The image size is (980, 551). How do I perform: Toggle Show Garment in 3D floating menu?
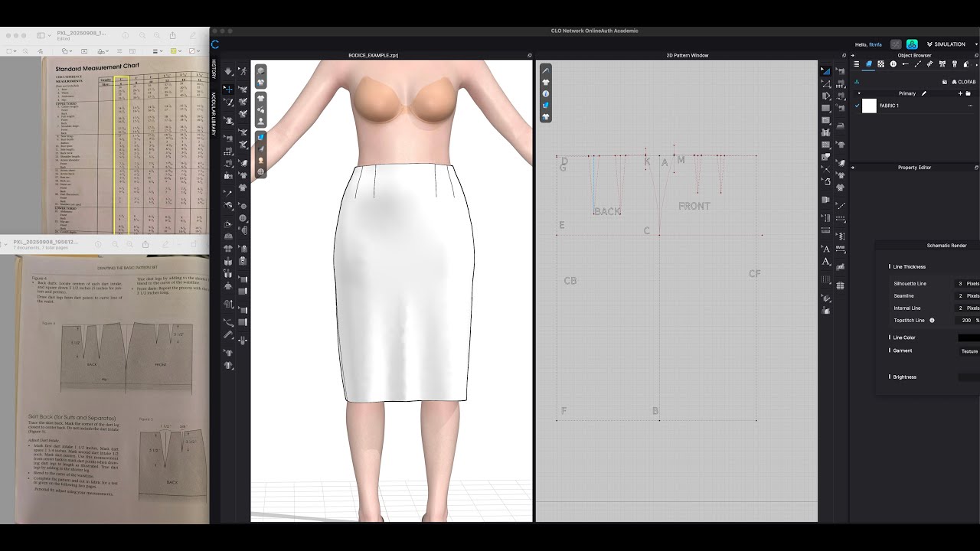click(x=260, y=98)
